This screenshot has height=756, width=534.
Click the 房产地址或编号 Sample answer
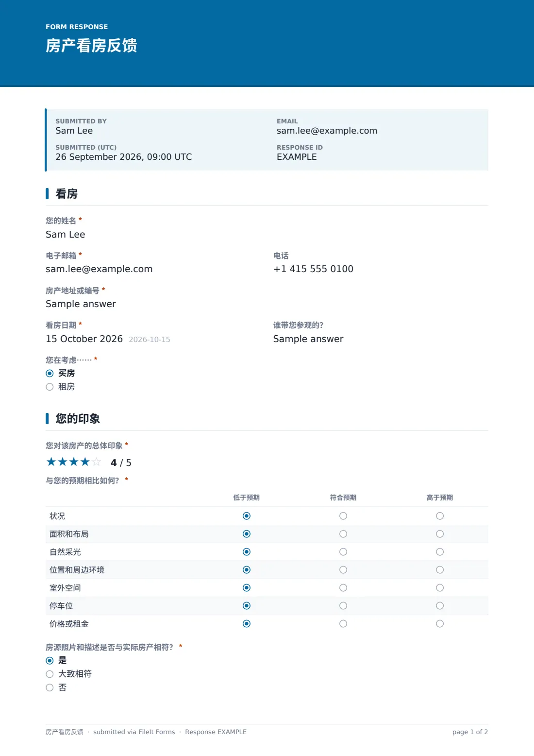81,304
